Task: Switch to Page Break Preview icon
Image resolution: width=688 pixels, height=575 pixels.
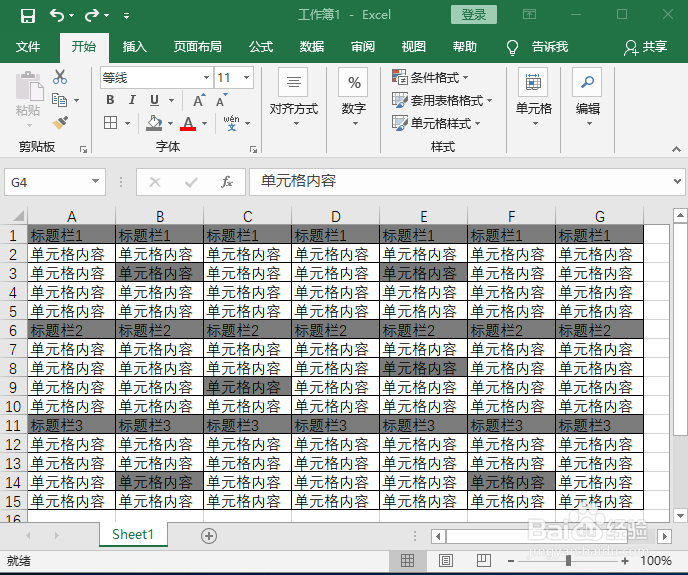Action: pyautogui.click(x=484, y=561)
